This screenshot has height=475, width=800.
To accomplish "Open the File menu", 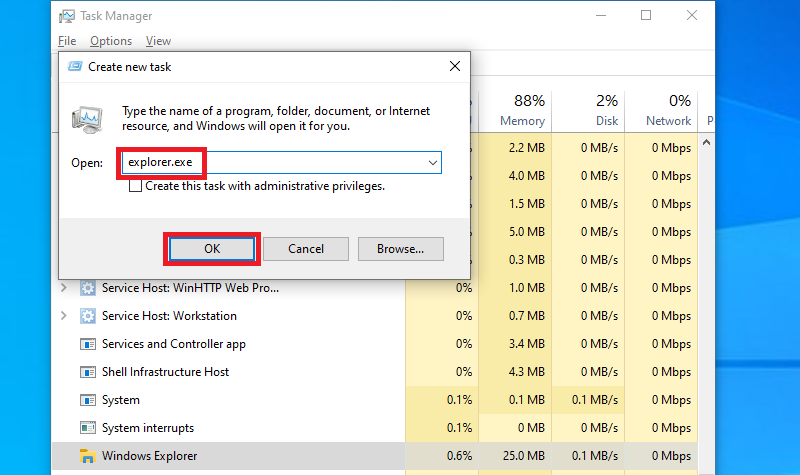I will 67,41.
